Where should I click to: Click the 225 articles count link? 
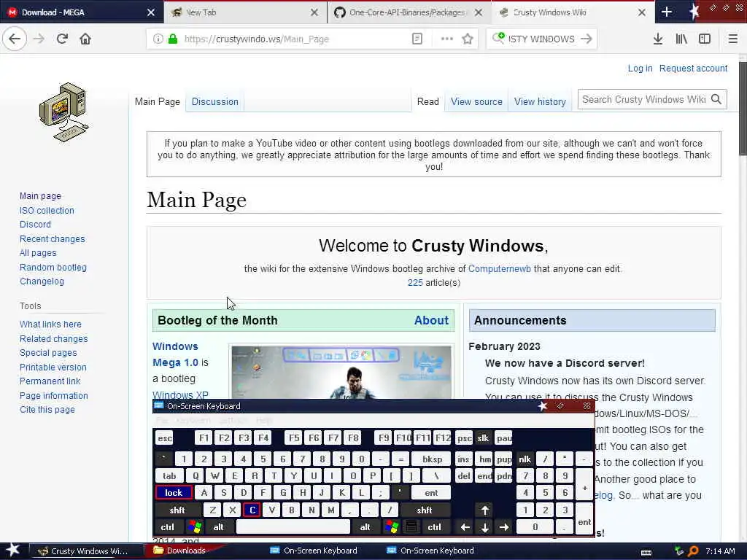point(415,282)
